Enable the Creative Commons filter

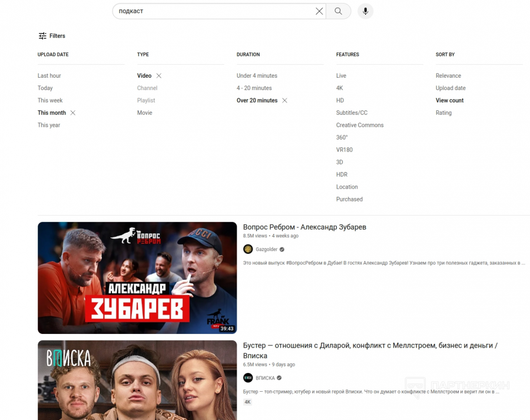[x=360, y=125]
